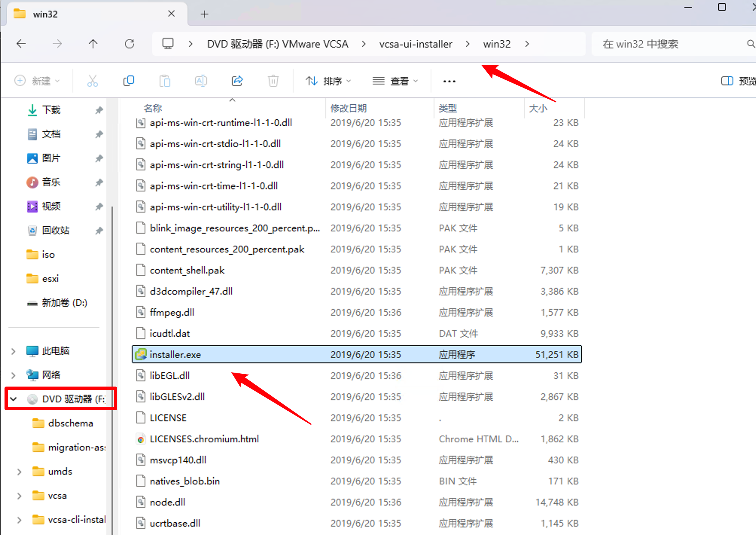Add a new tab with plus button
Viewport: 756px width, 535px height.
click(204, 14)
